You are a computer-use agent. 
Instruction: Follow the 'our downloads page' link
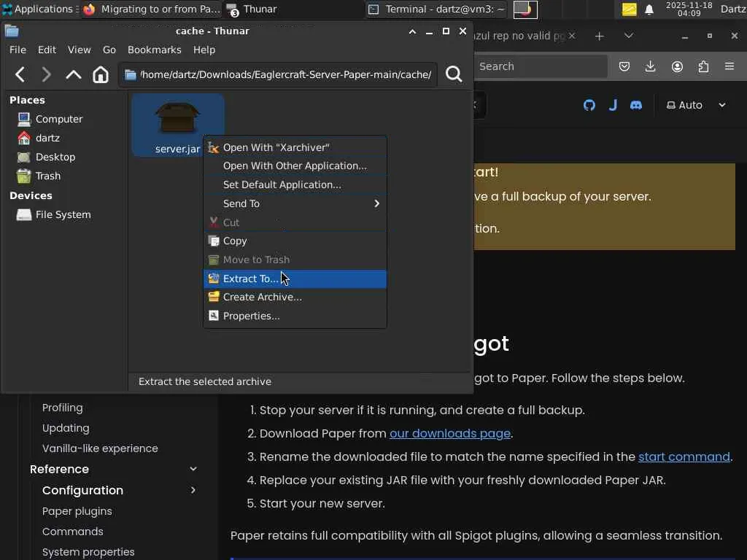tap(449, 434)
